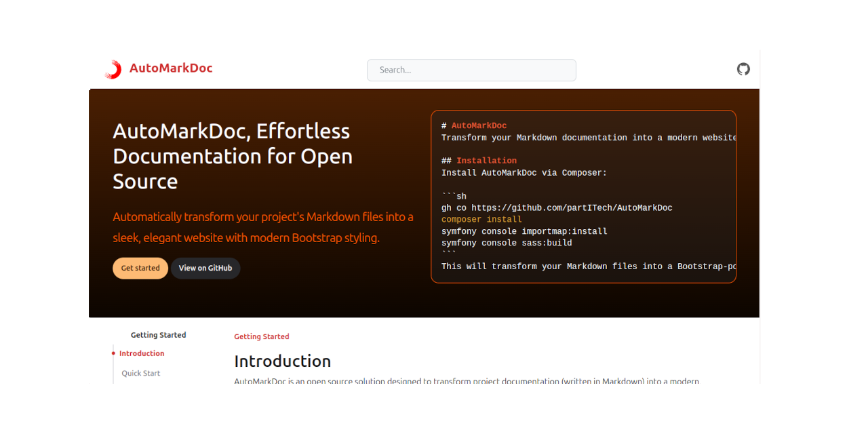Screen dimensions: 868x434
Task: Click the Introduction page heading
Action: [x=282, y=361]
